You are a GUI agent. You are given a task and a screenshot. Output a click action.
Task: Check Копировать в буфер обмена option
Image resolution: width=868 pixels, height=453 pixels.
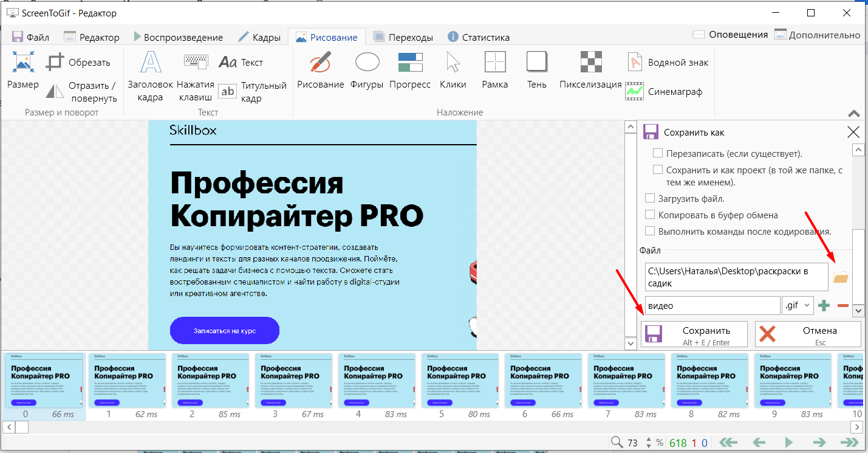pos(650,215)
